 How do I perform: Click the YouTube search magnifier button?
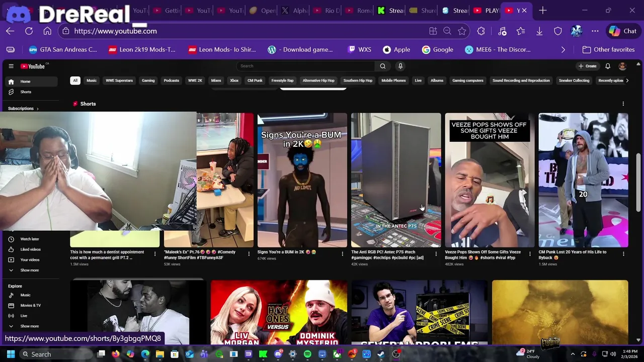point(382,66)
